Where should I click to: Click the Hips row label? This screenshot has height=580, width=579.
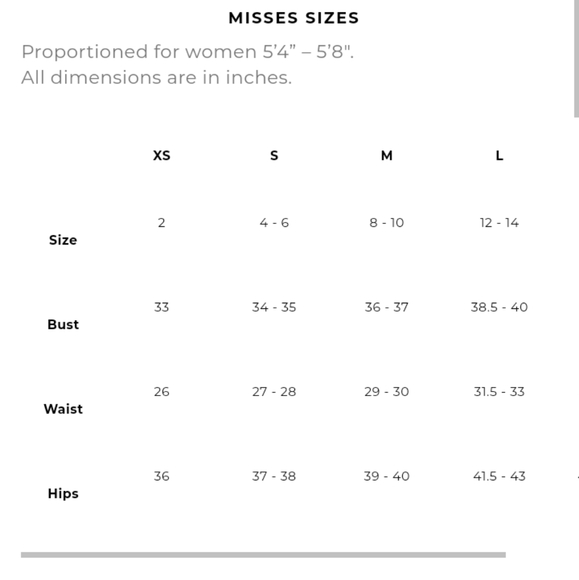point(63,493)
